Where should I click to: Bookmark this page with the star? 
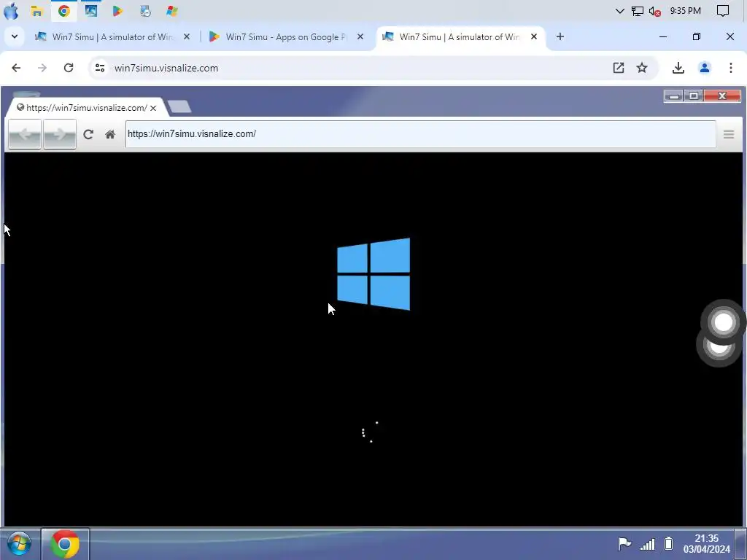click(x=642, y=68)
